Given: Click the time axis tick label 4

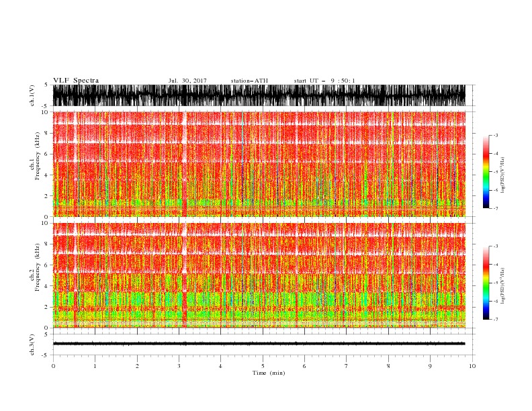Looking at the screenshot, I should (220, 366).
